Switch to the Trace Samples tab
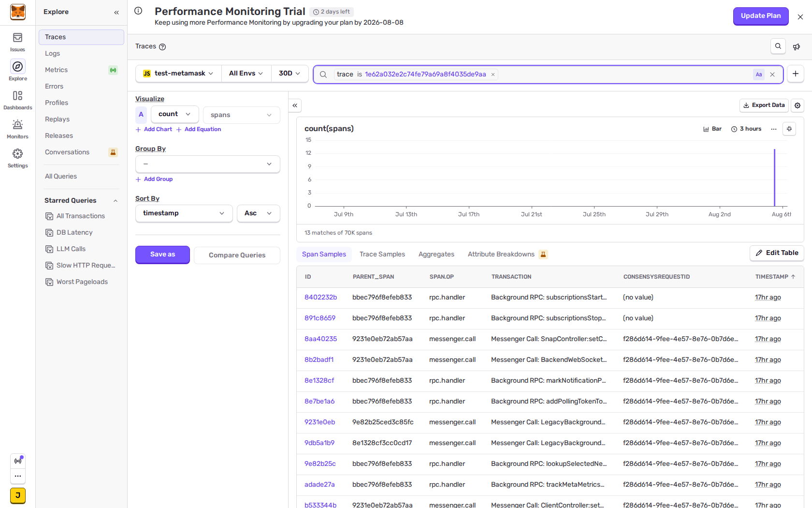 coord(382,254)
